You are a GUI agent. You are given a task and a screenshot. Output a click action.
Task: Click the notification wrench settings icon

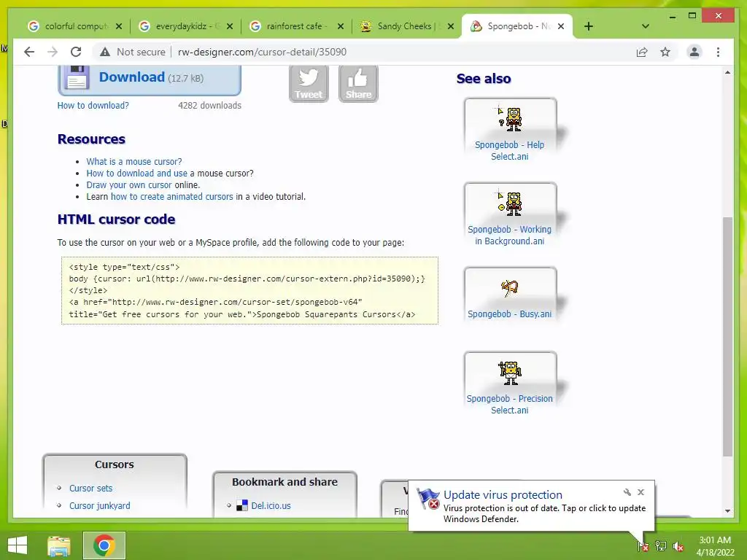627,492
